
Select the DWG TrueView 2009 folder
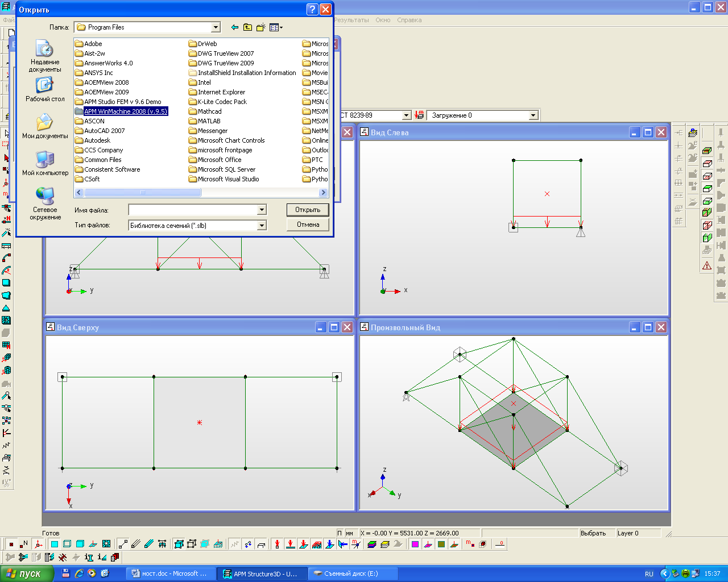(221, 63)
